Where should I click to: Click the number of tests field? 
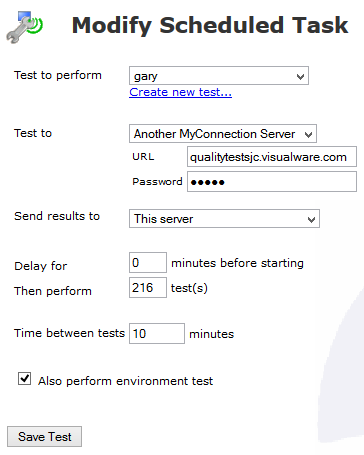click(x=148, y=288)
